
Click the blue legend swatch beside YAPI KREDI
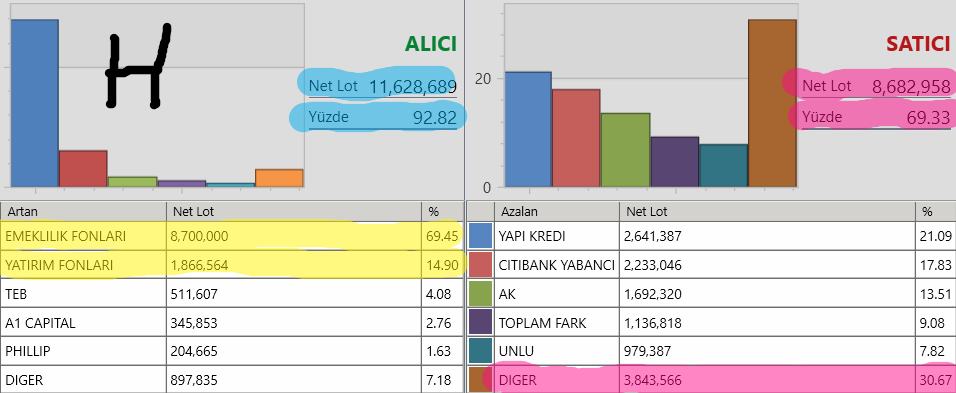(x=480, y=236)
